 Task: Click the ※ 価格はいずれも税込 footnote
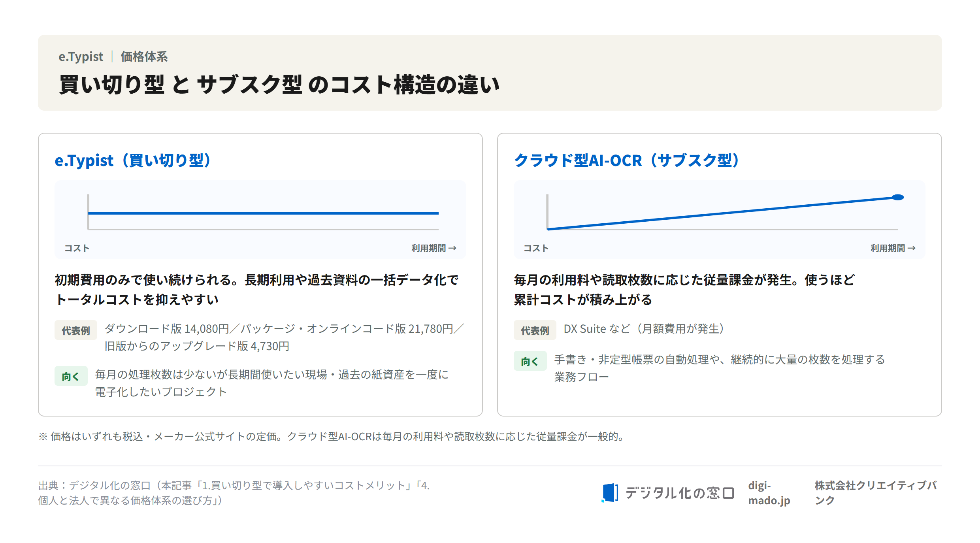(x=332, y=436)
